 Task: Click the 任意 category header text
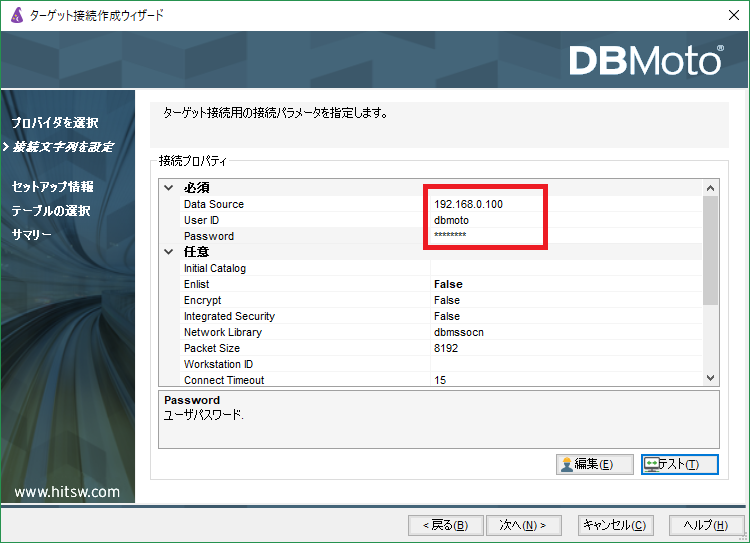click(x=197, y=252)
